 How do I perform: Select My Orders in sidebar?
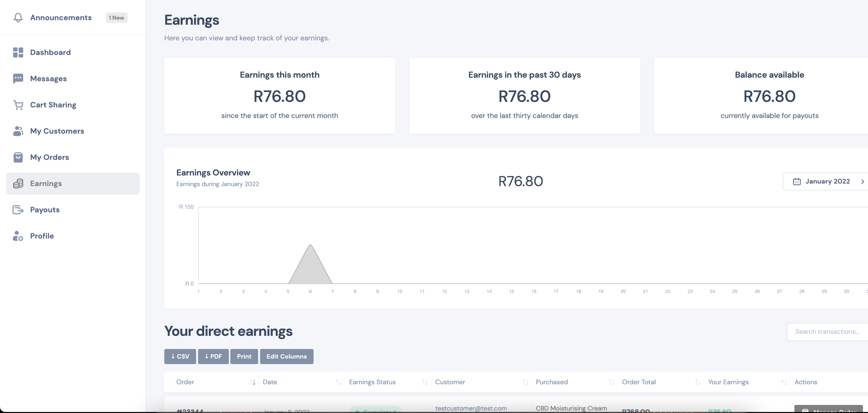73,157
